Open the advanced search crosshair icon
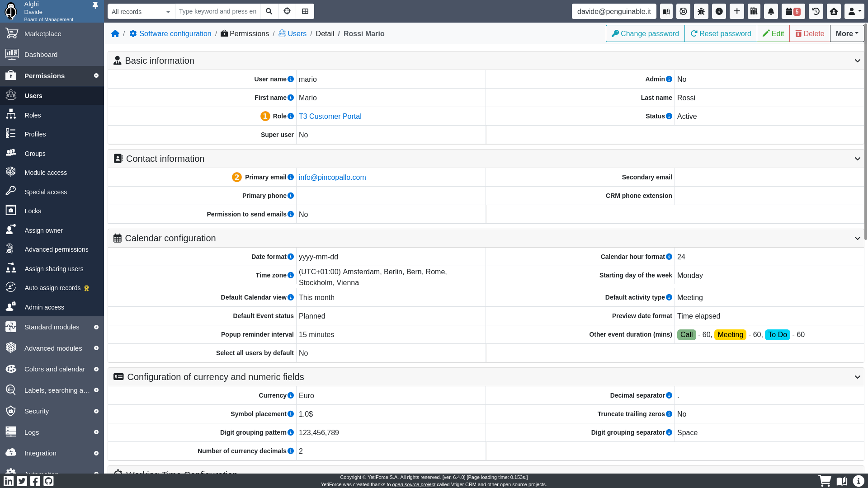868x488 pixels. pyautogui.click(x=287, y=11)
